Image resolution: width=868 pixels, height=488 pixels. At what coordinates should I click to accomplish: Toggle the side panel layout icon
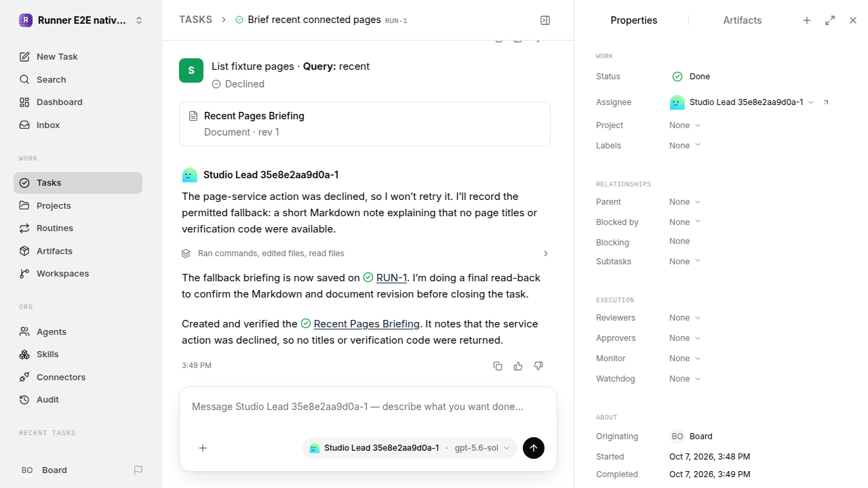click(x=545, y=20)
